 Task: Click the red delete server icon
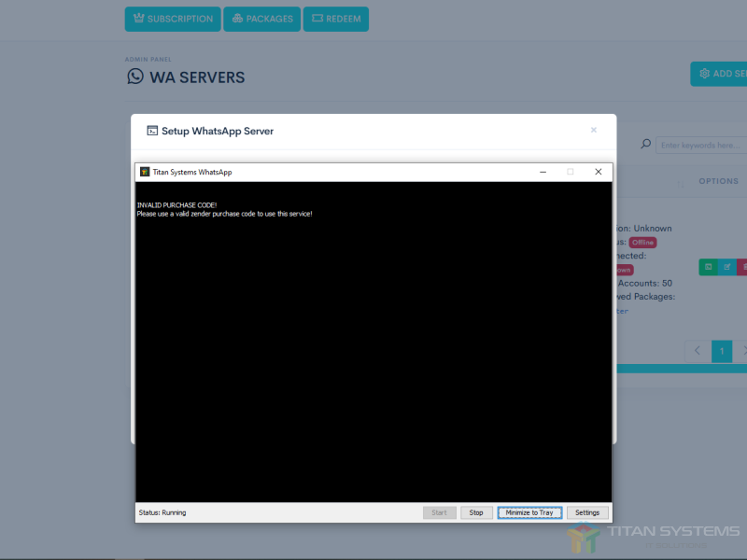(x=743, y=267)
